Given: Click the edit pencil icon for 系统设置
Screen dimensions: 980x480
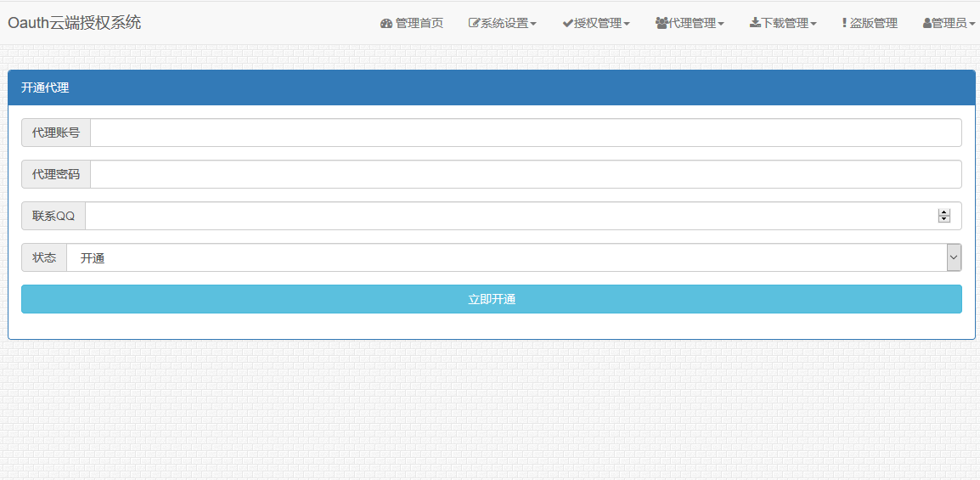Looking at the screenshot, I should point(475,24).
